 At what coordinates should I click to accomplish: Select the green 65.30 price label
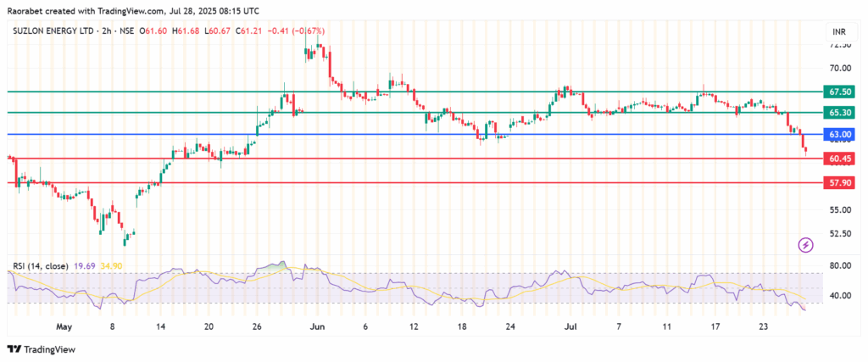click(x=838, y=113)
